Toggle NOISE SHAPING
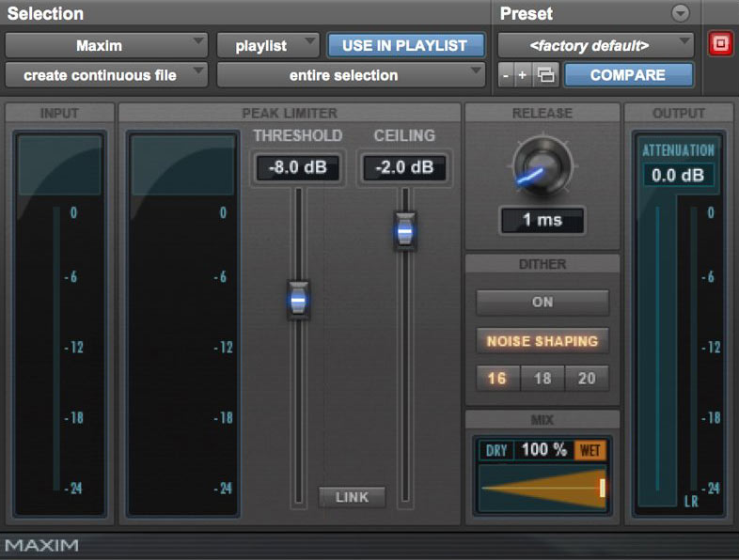 point(542,341)
